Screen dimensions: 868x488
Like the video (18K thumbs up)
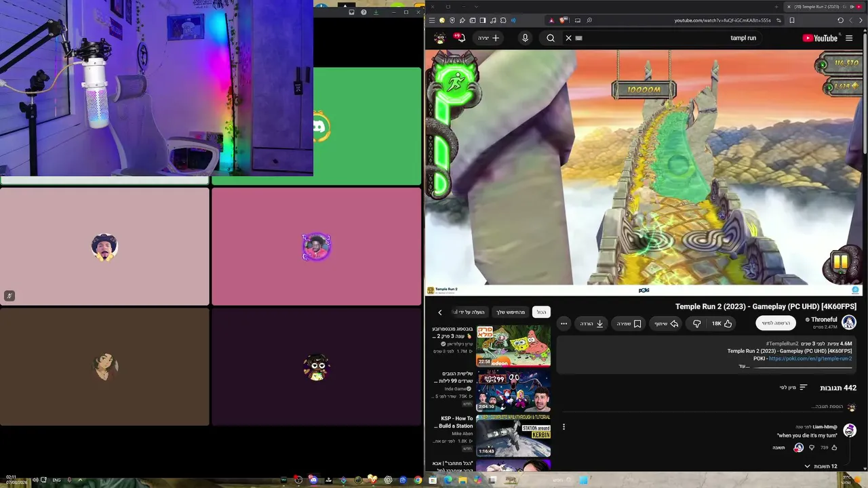pos(722,324)
